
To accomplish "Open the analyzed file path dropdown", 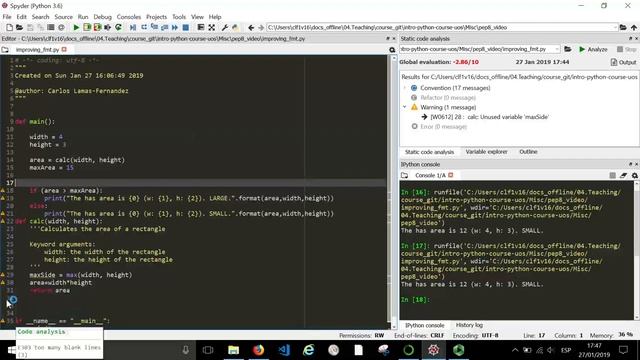I will [557, 49].
